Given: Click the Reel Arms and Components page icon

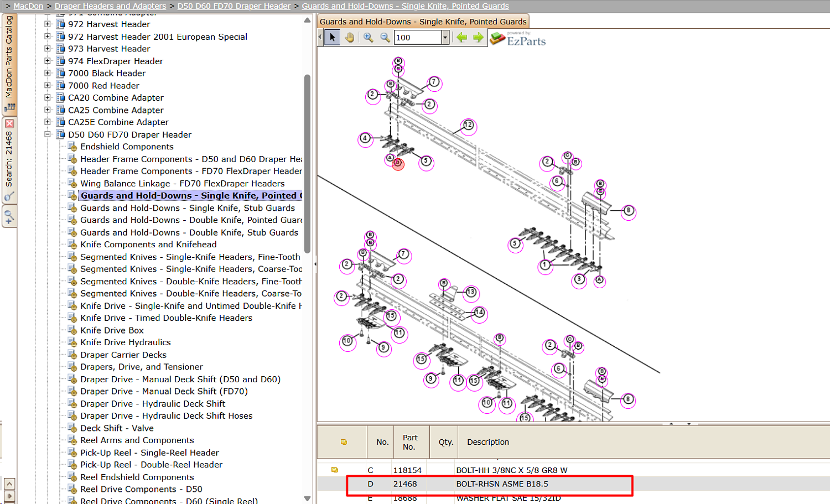Looking at the screenshot, I should [x=72, y=440].
